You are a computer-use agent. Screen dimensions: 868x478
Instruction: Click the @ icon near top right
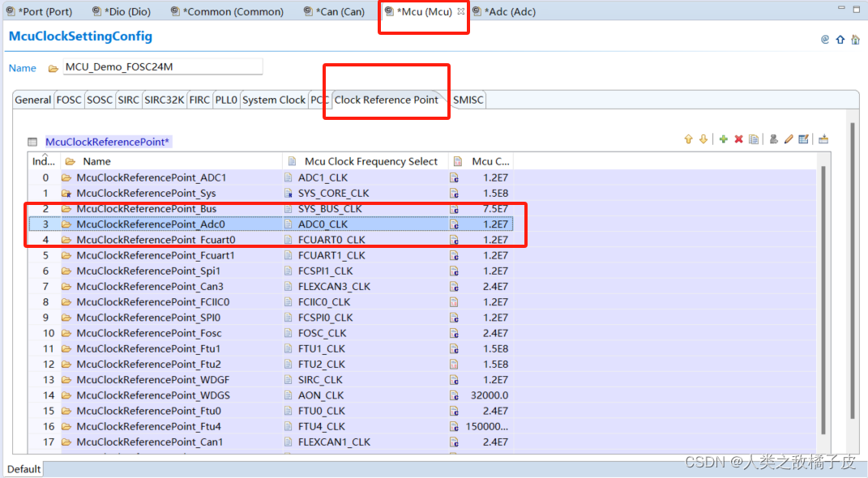(825, 39)
